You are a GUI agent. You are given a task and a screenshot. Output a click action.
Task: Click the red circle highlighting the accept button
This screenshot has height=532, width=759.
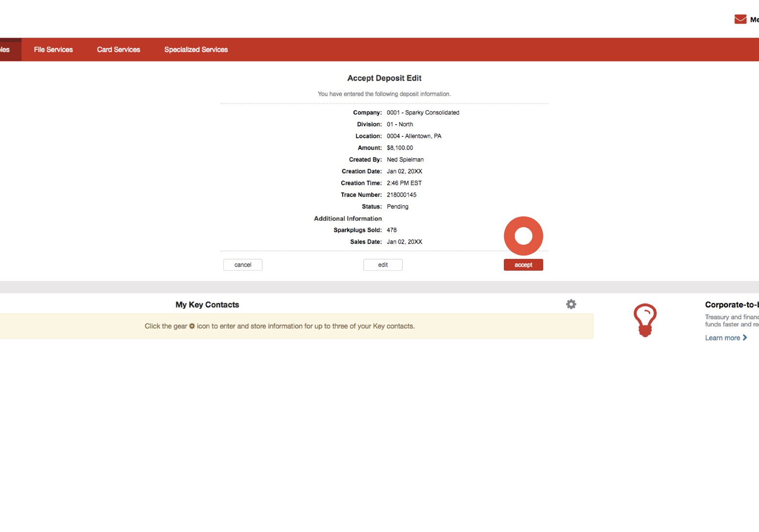point(523,235)
